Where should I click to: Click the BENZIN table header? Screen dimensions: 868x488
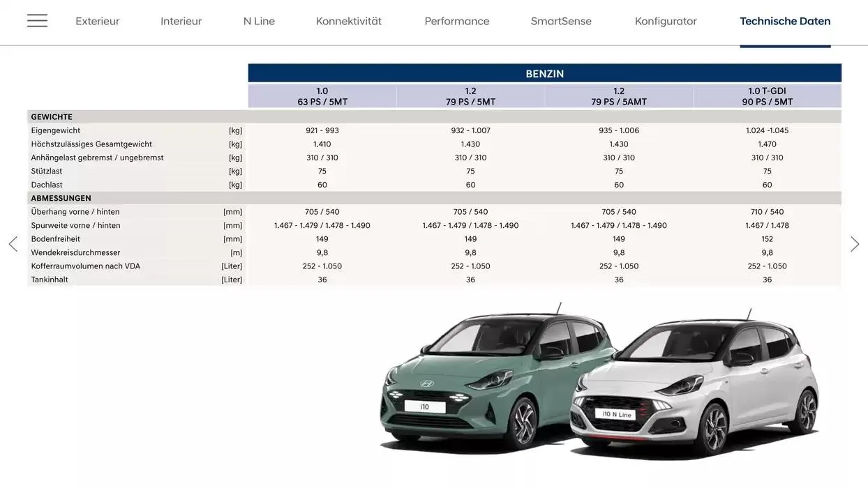(x=544, y=73)
